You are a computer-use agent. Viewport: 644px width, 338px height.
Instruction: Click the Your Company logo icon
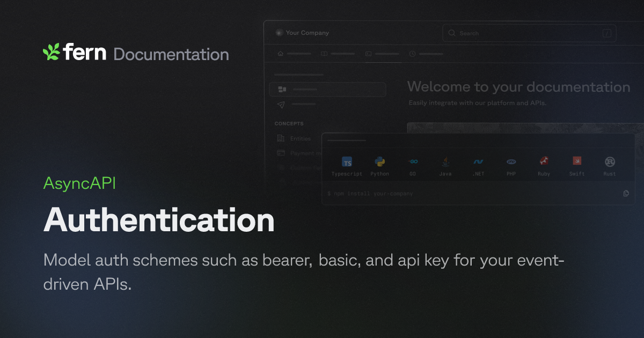(279, 33)
